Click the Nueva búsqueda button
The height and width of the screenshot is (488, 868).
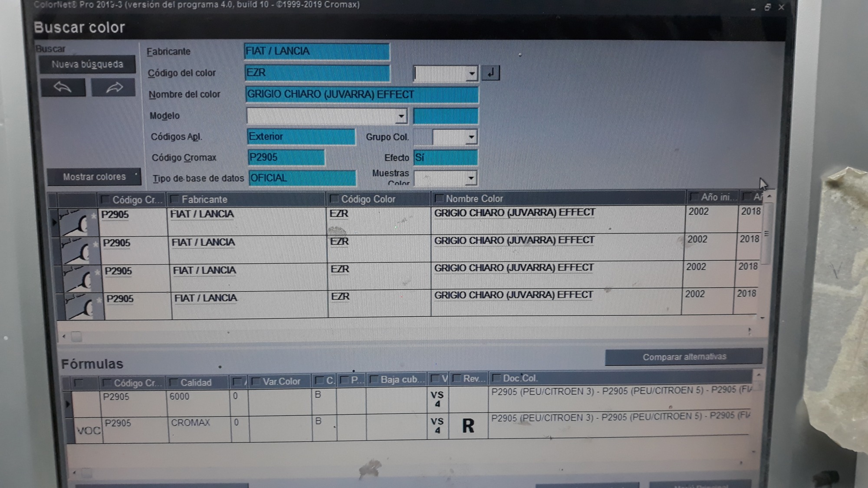click(87, 65)
